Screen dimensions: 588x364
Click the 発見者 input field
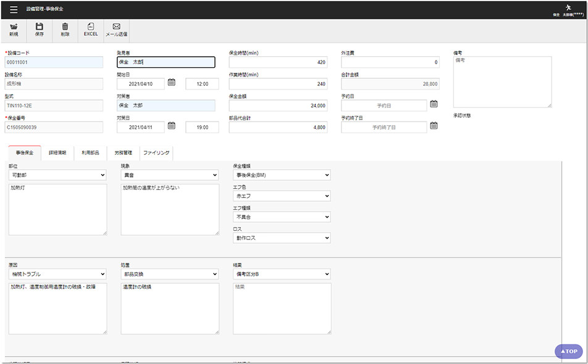point(166,62)
